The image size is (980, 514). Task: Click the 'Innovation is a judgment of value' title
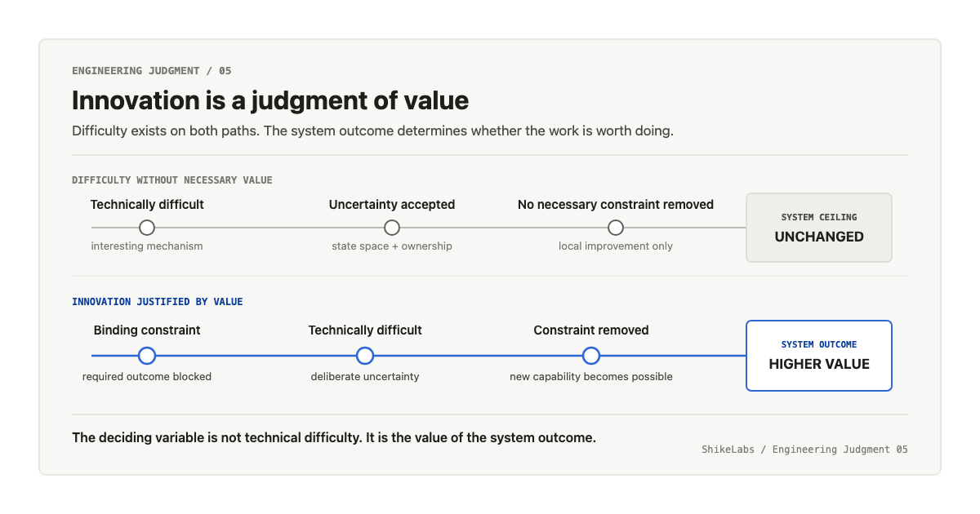pos(270,100)
